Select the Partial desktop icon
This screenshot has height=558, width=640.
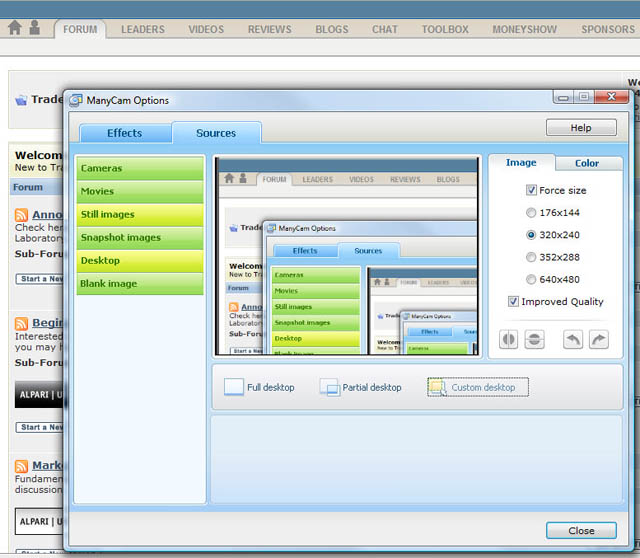point(330,387)
